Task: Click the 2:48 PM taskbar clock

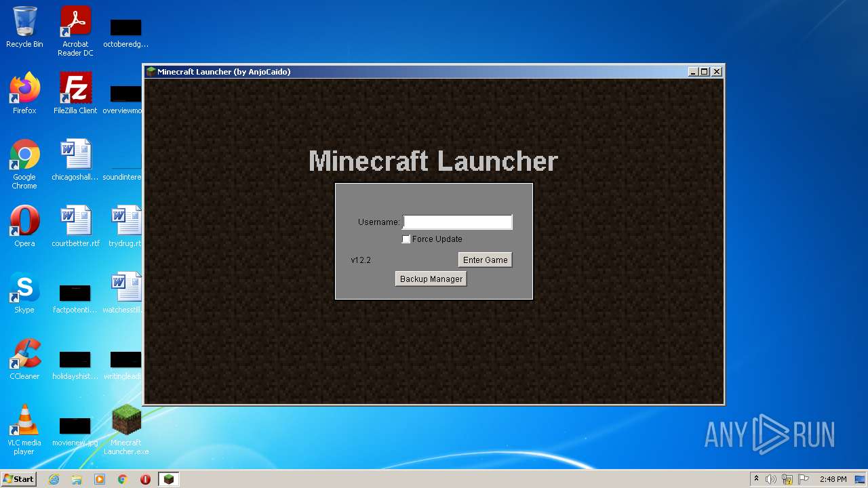Action: coord(833,479)
